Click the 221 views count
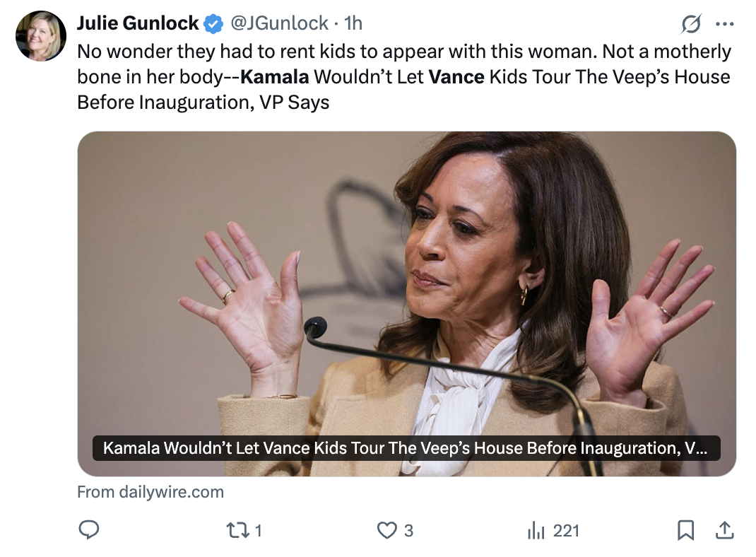The image size is (756, 557). coord(566,530)
